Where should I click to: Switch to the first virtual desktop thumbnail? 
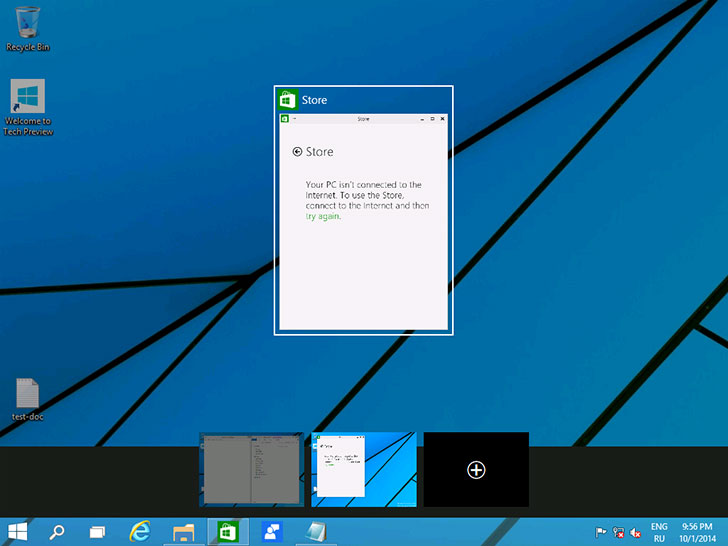tap(252, 469)
